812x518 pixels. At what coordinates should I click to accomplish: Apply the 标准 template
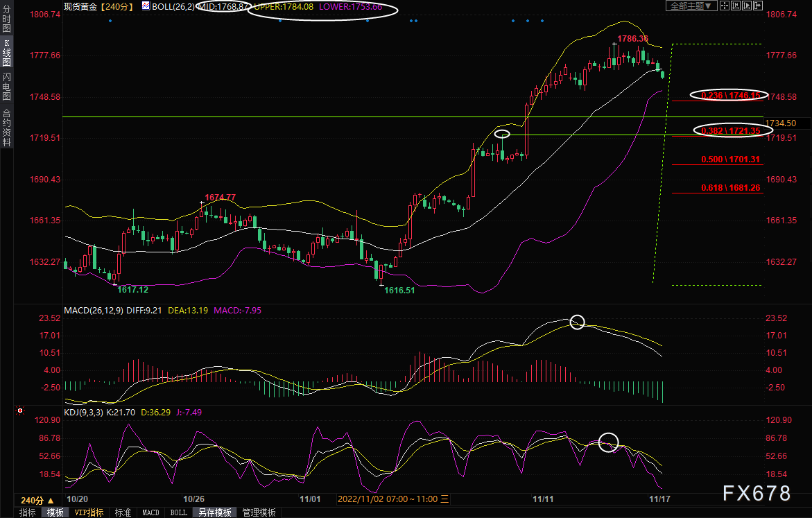coord(123,512)
